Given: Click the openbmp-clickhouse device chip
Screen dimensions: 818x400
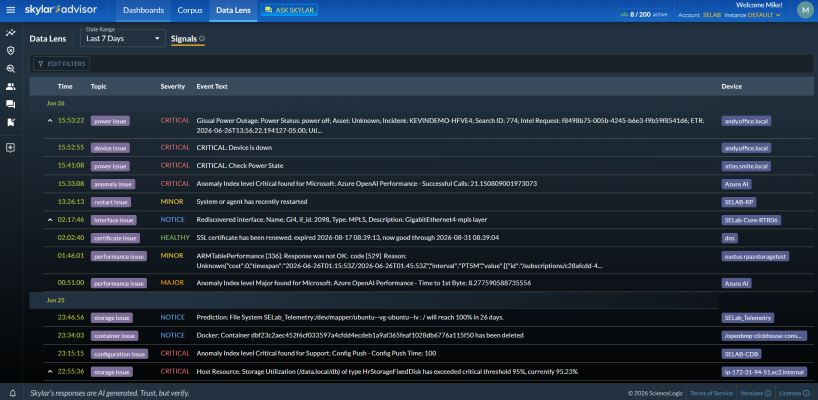Looking at the screenshot, I should point(764,336).
